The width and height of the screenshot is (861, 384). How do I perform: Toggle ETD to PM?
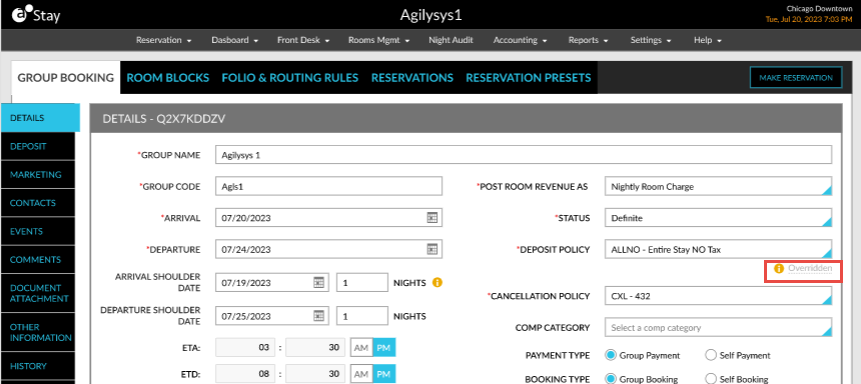point(384,374)
